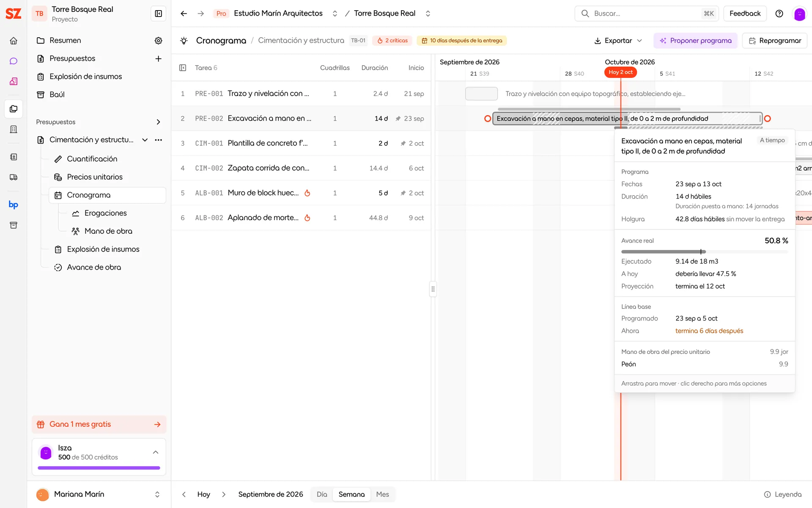The height and width of the screenshot is (508, 812).
Task: Expand the Presupuestos section chevron
Action: [159, 122]
